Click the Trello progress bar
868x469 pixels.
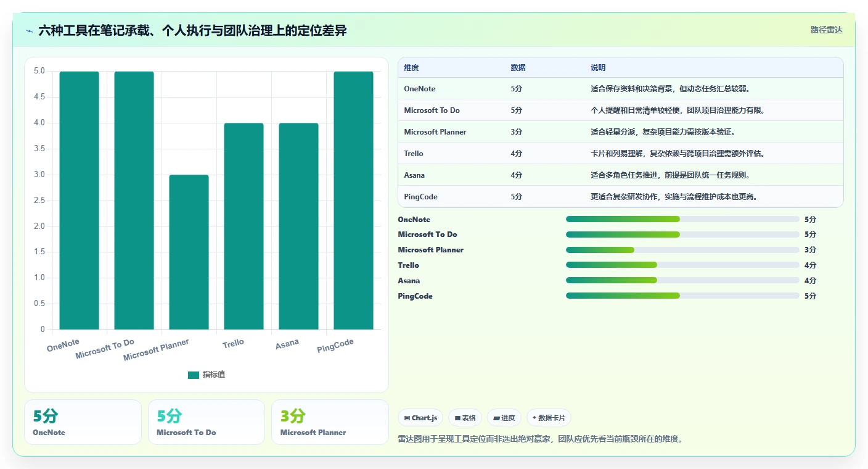coord(682,265)
